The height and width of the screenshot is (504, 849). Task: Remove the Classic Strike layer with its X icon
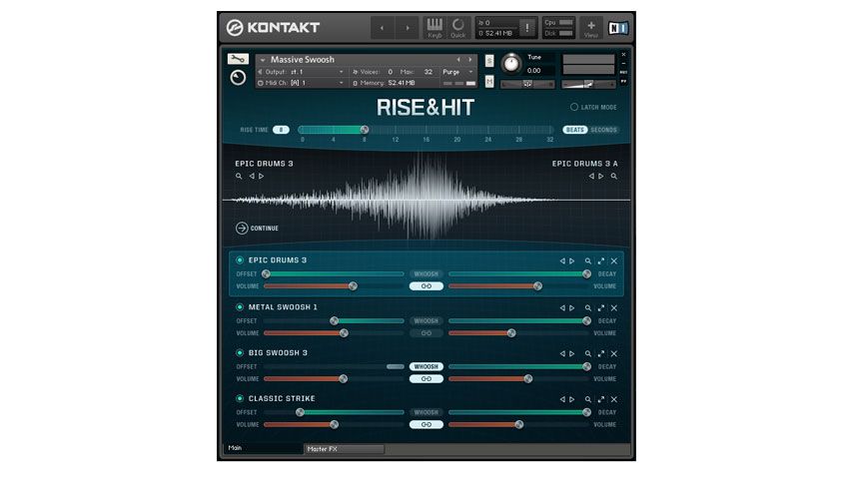click(x=614, y=399)
